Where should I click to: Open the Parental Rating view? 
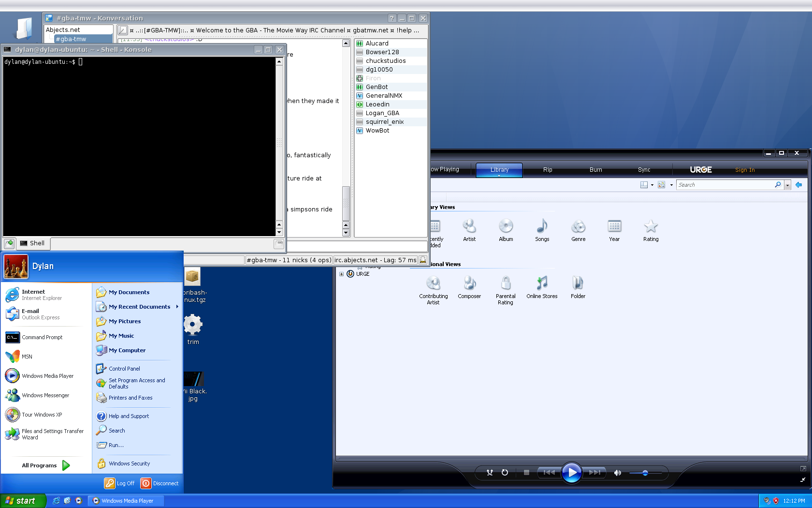[x=506, y=284]
